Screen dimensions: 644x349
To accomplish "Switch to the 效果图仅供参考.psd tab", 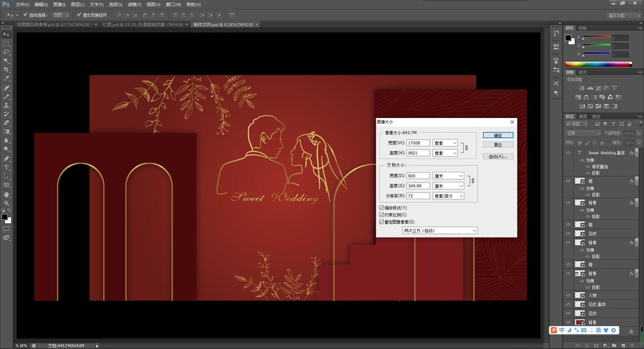I will 54,24.
